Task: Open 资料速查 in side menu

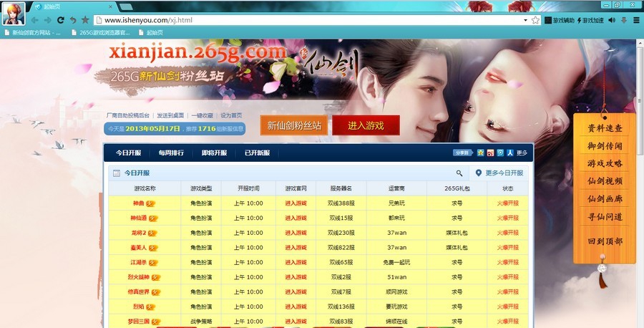Action: [605, 128]
